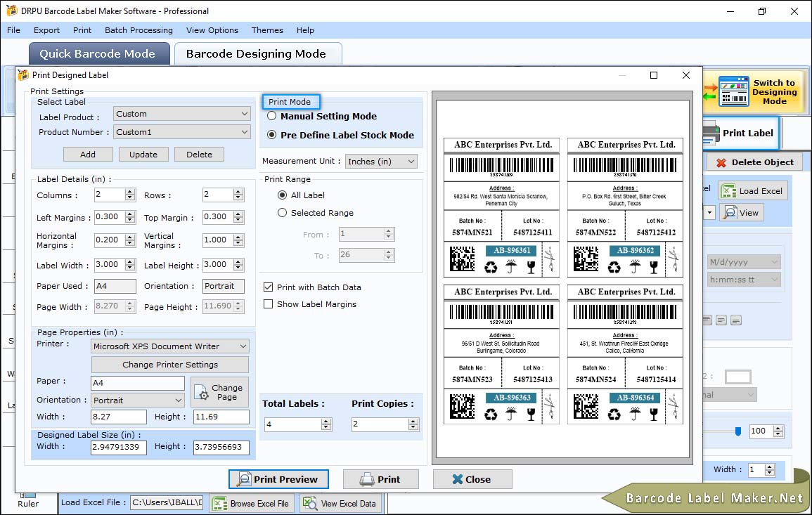Increase Print Copies with its up arrow
This screenshot has height=515, width=812.
[413, 422]
